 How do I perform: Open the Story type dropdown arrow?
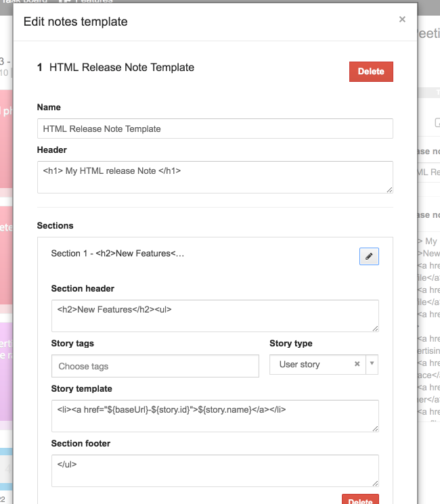[x=372, y=364]
